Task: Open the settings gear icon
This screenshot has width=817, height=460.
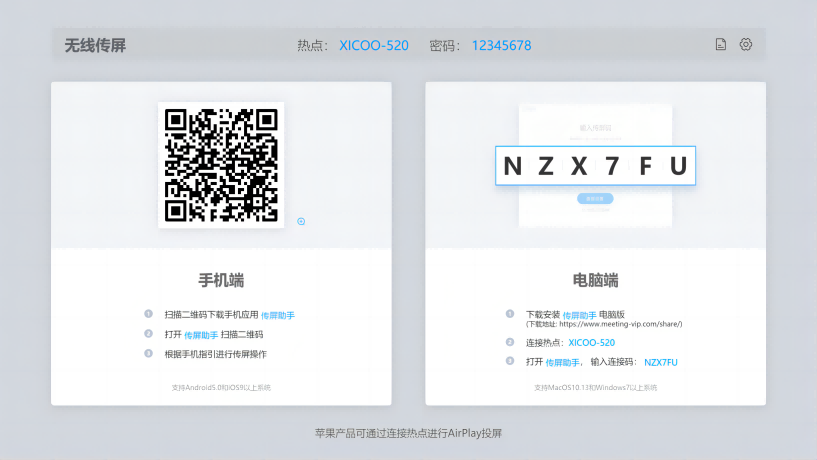Action: coord(745,45)
